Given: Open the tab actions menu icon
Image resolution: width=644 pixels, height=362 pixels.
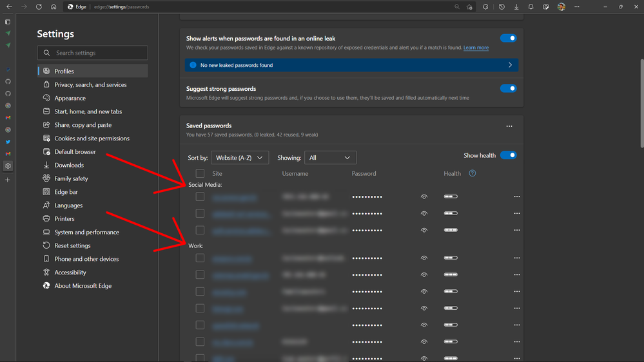Looking at the screenshot, I should pos(8,22).
